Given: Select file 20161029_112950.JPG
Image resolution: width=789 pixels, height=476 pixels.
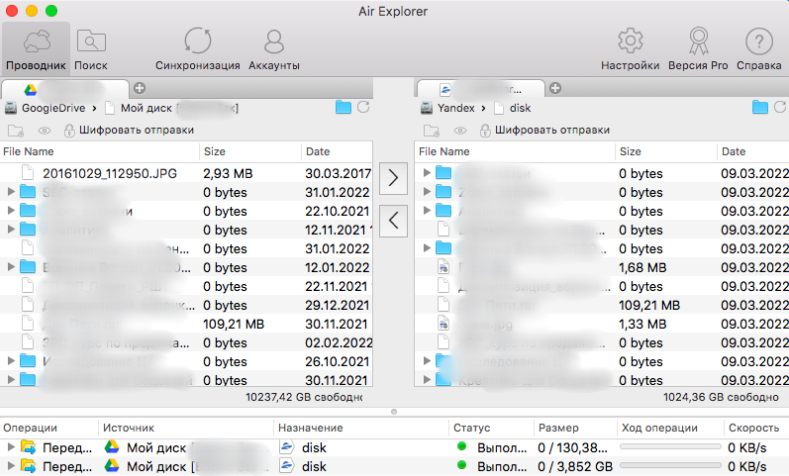Looking at the screenshot, I should [x=110, y=174].
